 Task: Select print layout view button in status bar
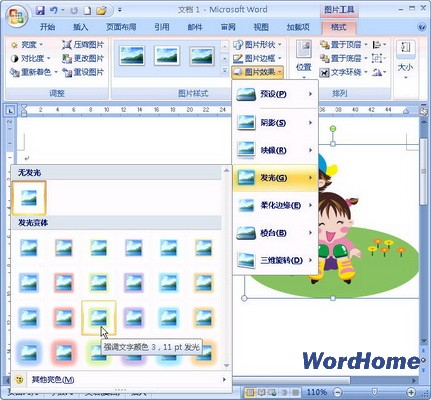[250, 392]
